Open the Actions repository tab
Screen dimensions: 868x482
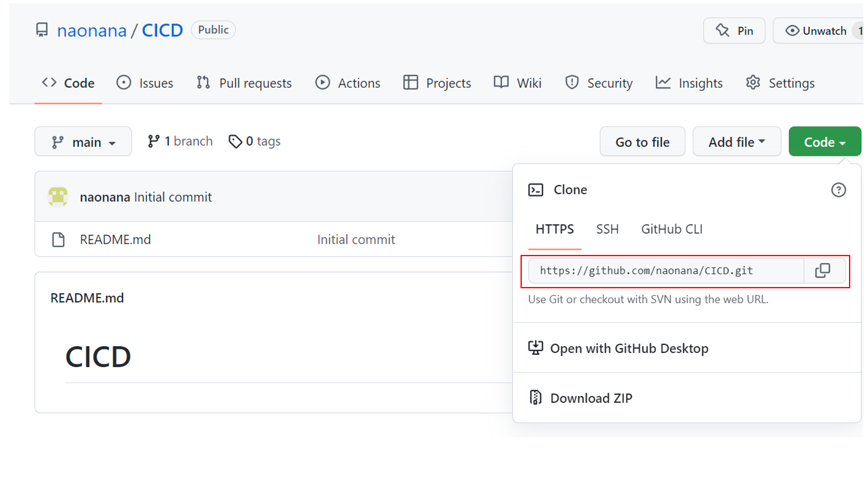[x=348, y=83]
